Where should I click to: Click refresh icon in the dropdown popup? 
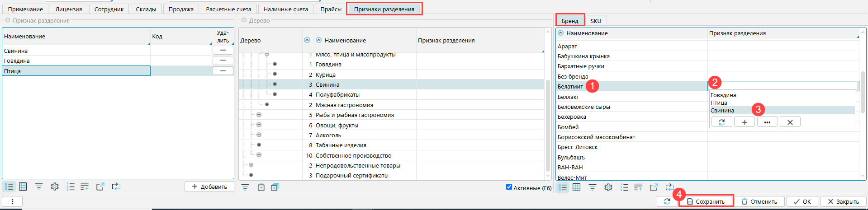tap(721, 122)
